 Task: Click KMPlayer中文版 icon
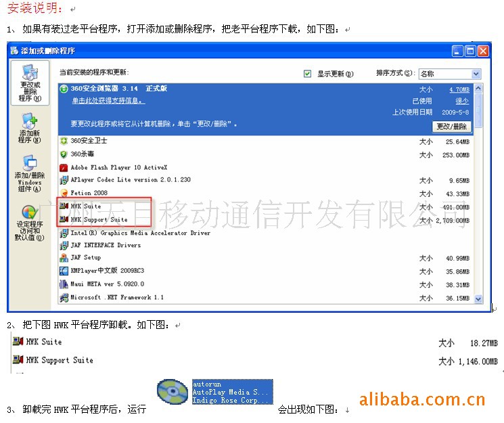coord(64,271)
